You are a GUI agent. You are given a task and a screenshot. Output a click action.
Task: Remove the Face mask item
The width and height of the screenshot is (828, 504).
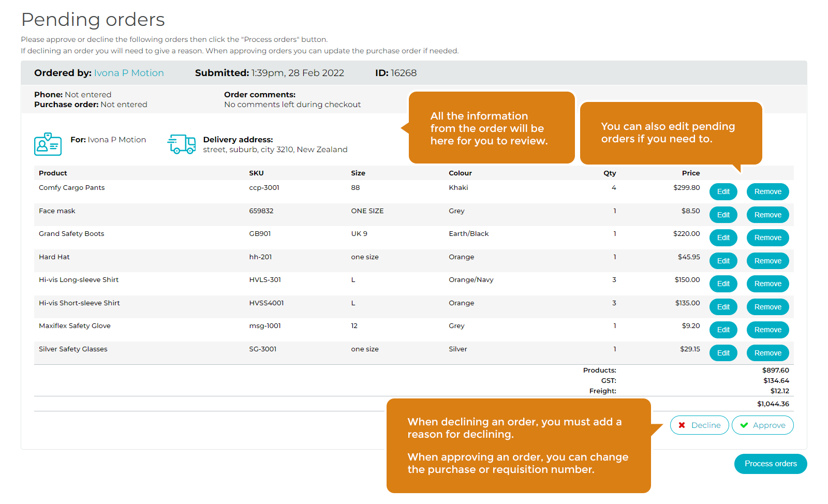coord(767,215)
